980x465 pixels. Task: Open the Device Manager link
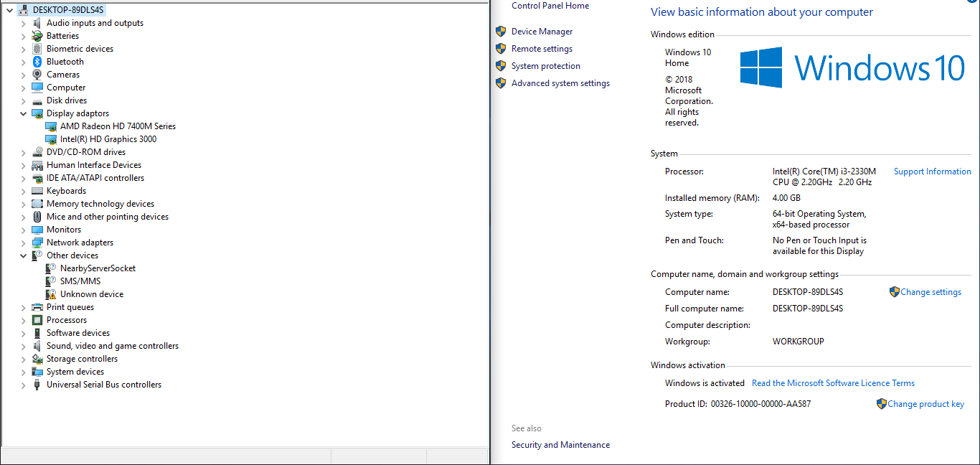point(542,32)
